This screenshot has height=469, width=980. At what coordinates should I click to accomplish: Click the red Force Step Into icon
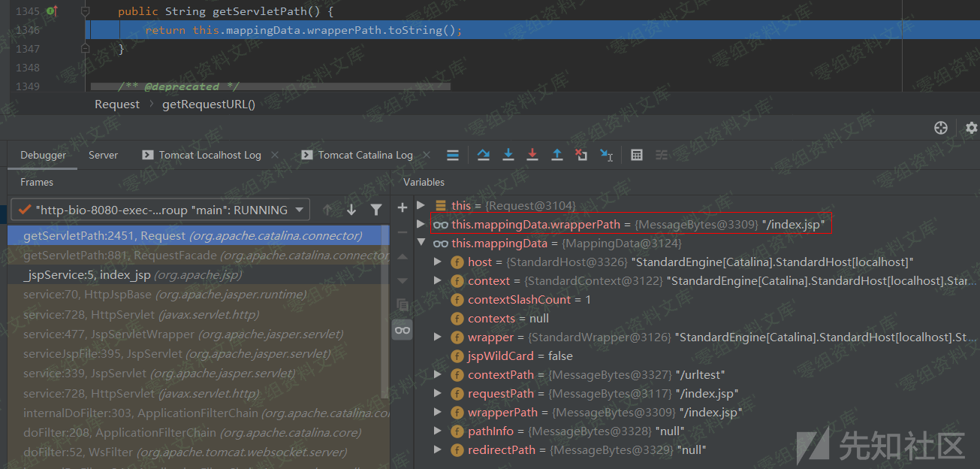[x=532, y=155]
